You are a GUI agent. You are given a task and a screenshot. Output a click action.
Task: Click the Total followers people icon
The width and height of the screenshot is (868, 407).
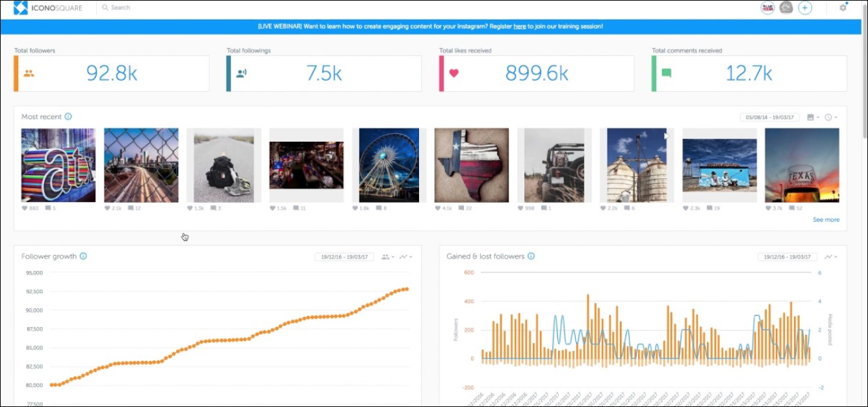tap(29, 73)
